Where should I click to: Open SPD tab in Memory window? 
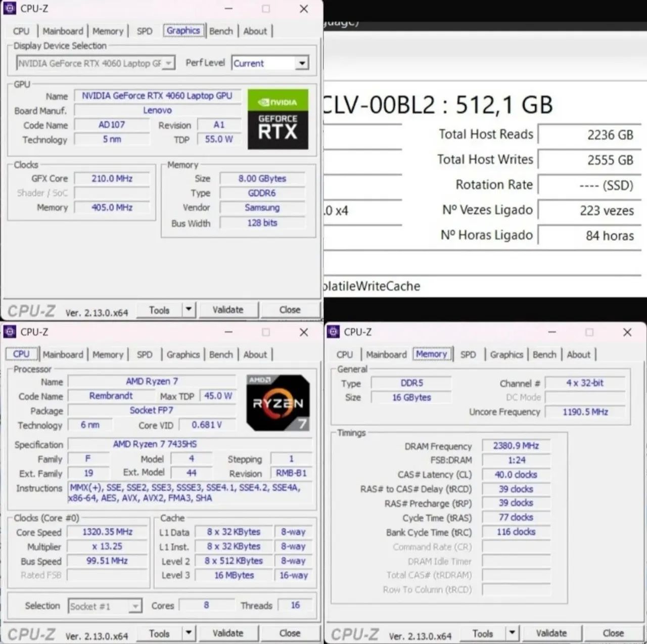pyautogui.click(x=468, y=355)
